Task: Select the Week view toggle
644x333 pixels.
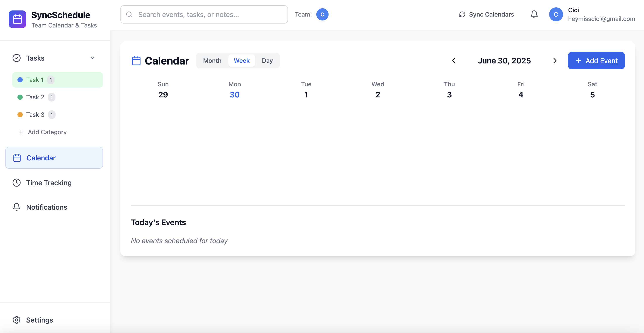Action: [x=241, y=61]
